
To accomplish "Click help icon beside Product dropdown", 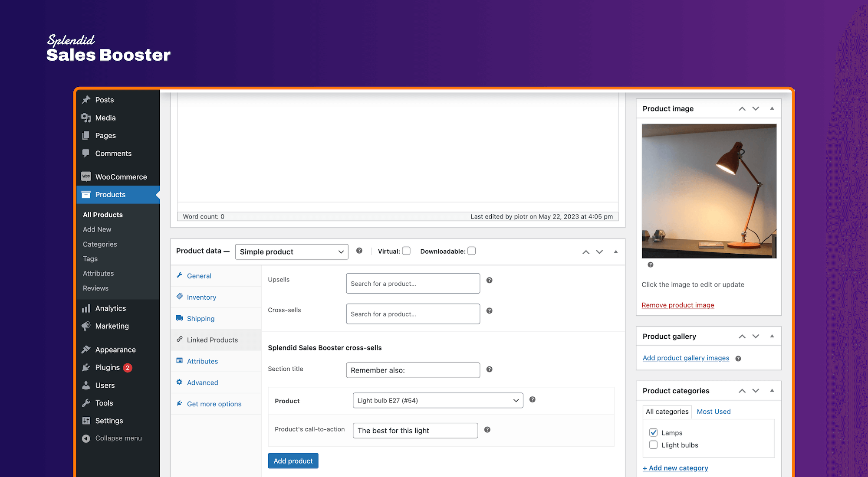I will click(x=533, y=399).
